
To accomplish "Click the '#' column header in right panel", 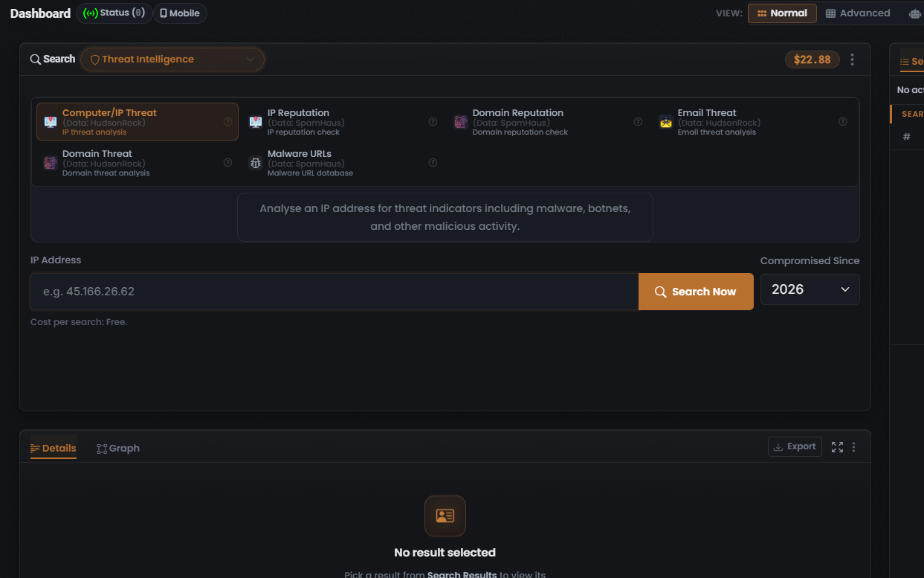I will (906, 137).
